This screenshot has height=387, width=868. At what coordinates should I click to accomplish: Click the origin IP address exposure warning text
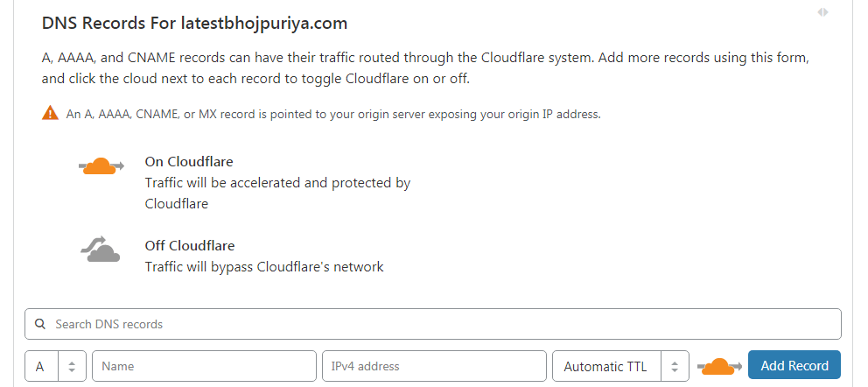pyautogui.click(x=333, y=115)
